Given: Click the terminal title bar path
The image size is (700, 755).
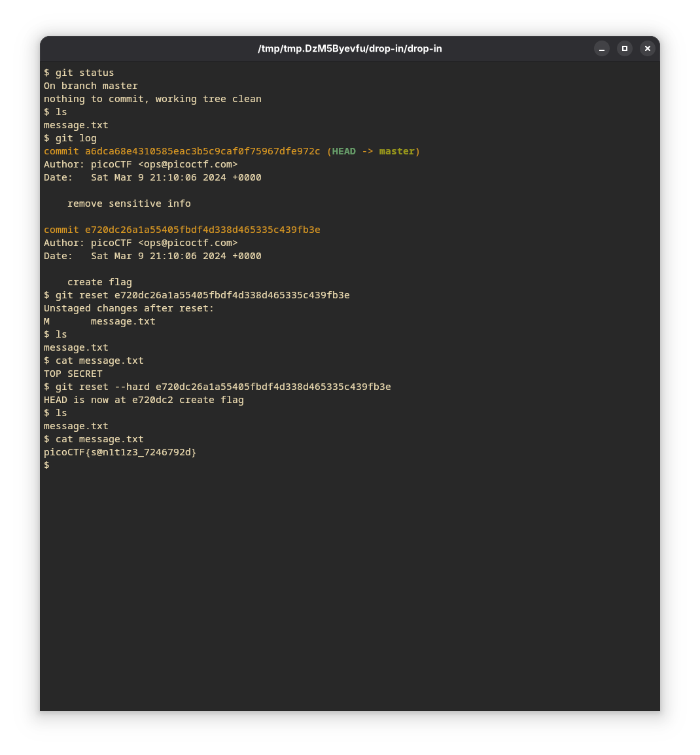Looking at the screenshot, I should (x=349, y=48).
